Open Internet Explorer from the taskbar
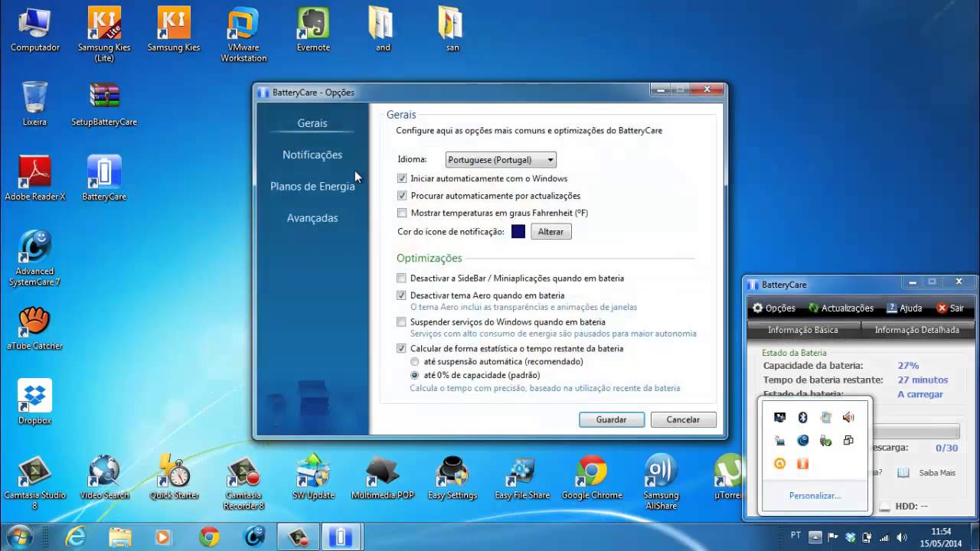The height and width of the screenshot is (551, 980). 75,537
